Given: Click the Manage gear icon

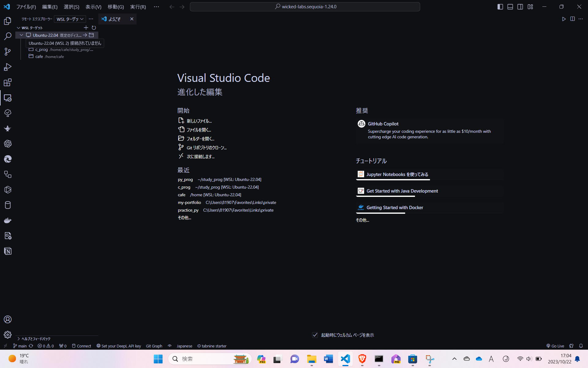Looking at the screenshot, I should pyautogui.click(x=8, y=335).
